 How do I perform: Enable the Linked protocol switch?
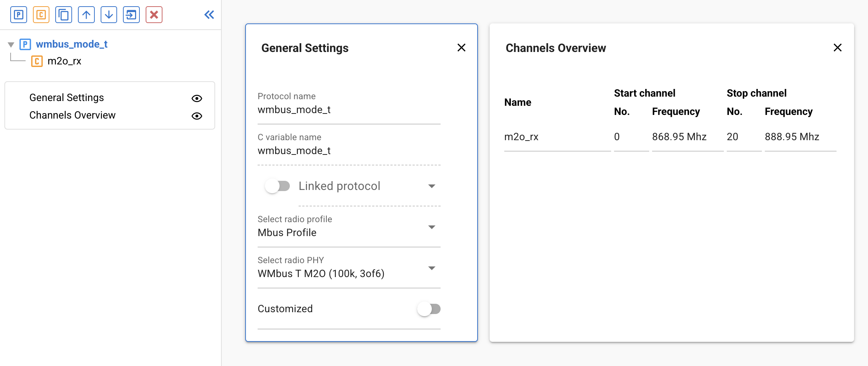[x=277, y=186]
